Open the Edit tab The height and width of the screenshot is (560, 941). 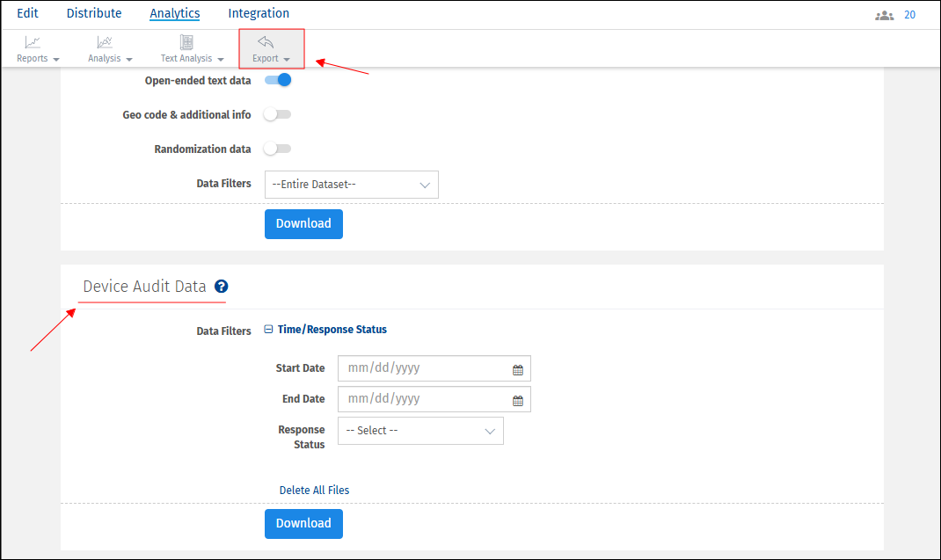[x=27, y=13]
